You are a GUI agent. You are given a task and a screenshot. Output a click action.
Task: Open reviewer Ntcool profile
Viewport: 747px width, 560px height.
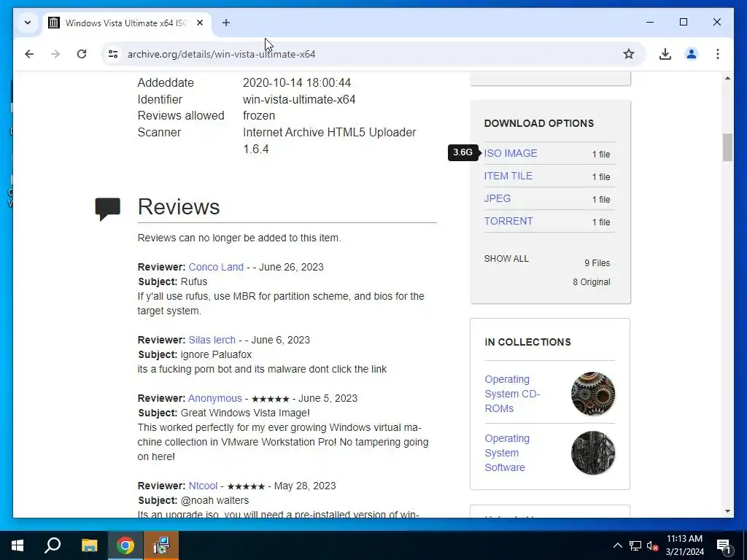click(203, 486)
